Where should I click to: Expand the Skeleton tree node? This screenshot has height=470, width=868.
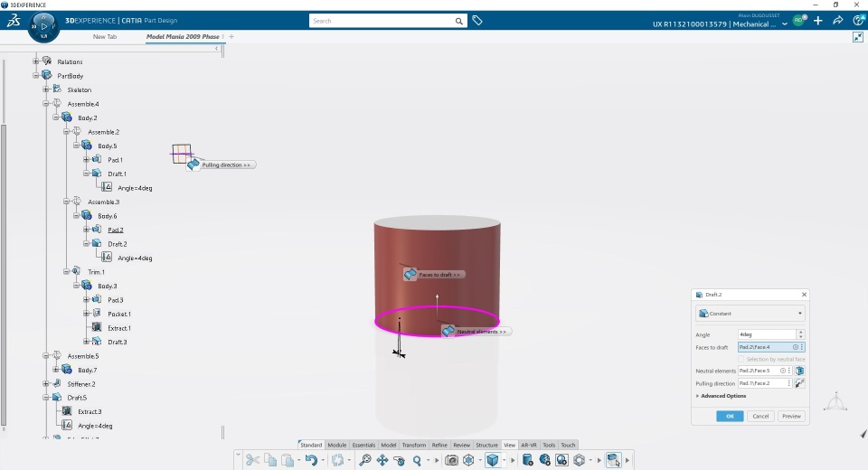(46, 89)
